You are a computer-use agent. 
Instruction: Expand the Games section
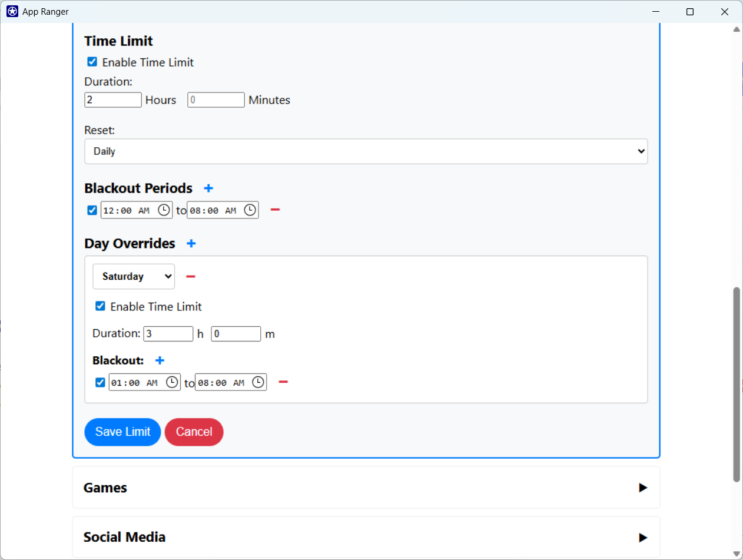(643, 488)
